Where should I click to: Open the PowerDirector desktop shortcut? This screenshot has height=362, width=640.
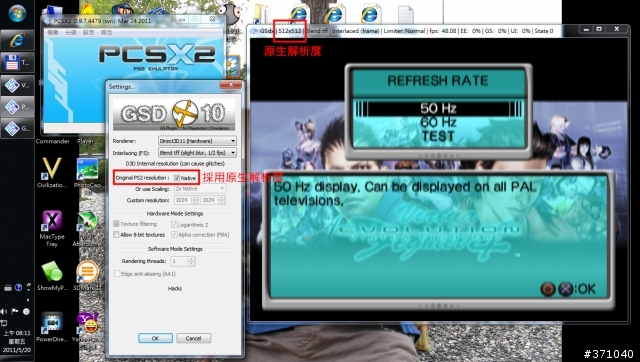[52, 327]
